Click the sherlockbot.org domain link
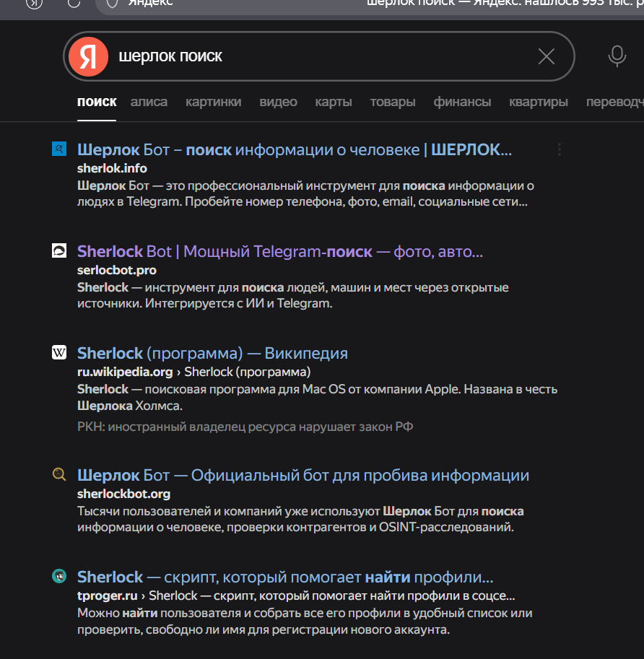This screenshot has width=644, height=659. tap(123, 494)
